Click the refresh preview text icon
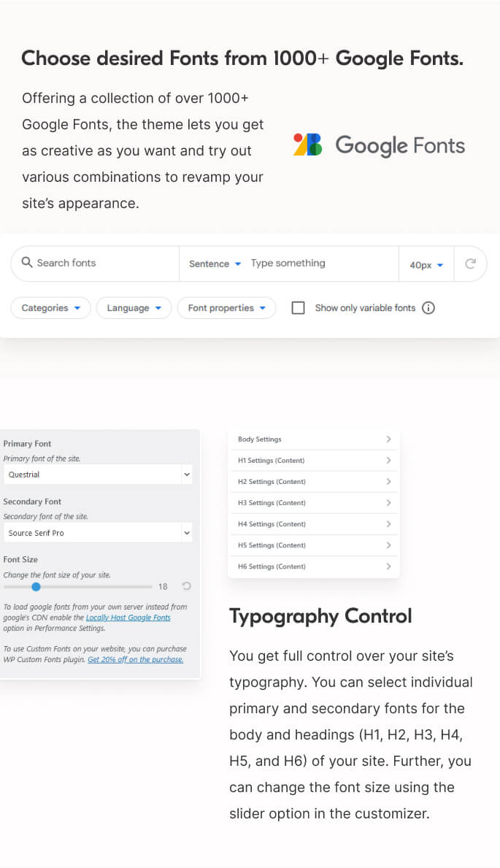 coord(470,264)
